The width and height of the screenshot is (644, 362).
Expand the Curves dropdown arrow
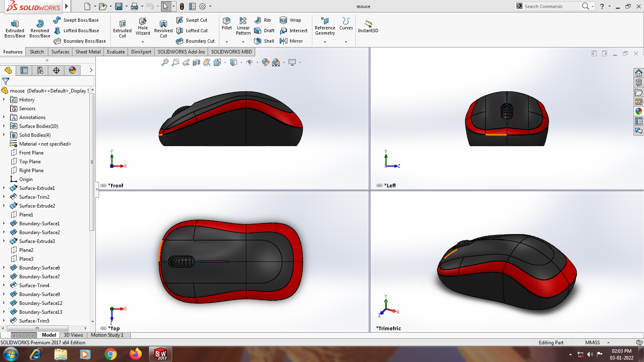(346, 42)
